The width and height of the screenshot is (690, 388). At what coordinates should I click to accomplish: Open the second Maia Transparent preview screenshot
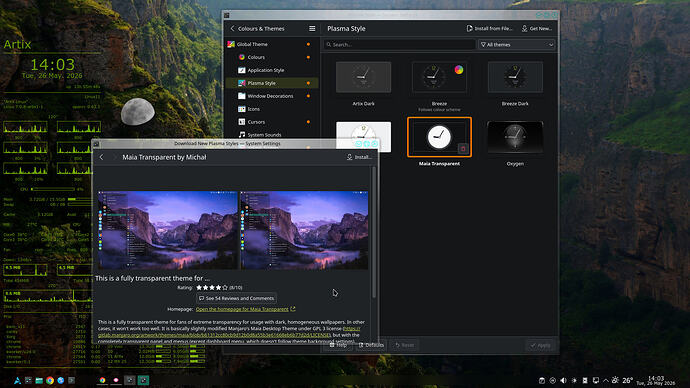304,230
